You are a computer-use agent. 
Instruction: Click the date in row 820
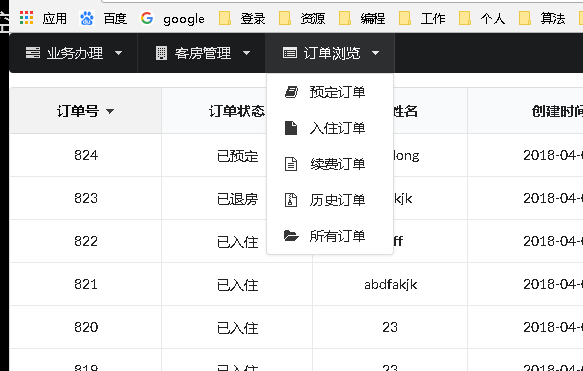(553, 327)
